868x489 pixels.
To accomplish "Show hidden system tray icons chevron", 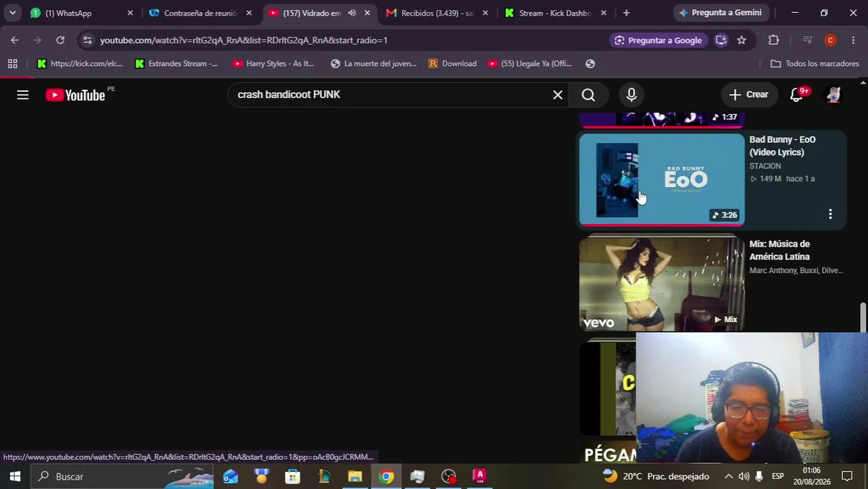I will pos(728,477).
